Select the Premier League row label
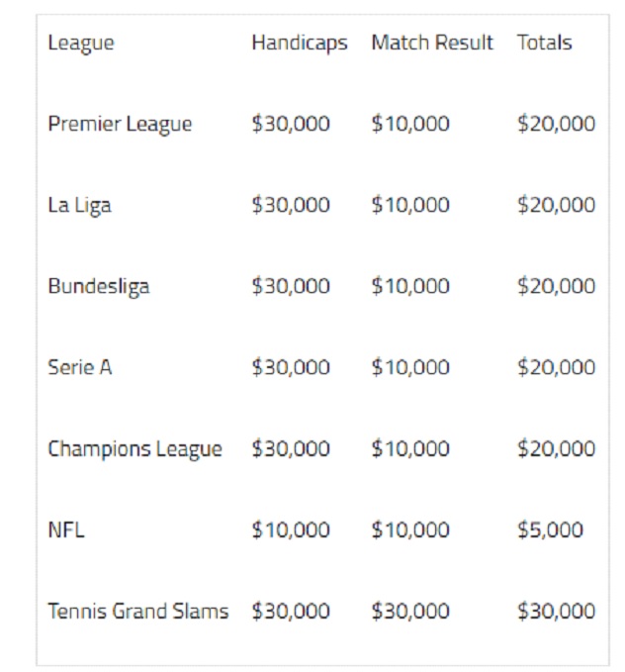The height and width of the screenshot is (672, 625). point(120,125)
